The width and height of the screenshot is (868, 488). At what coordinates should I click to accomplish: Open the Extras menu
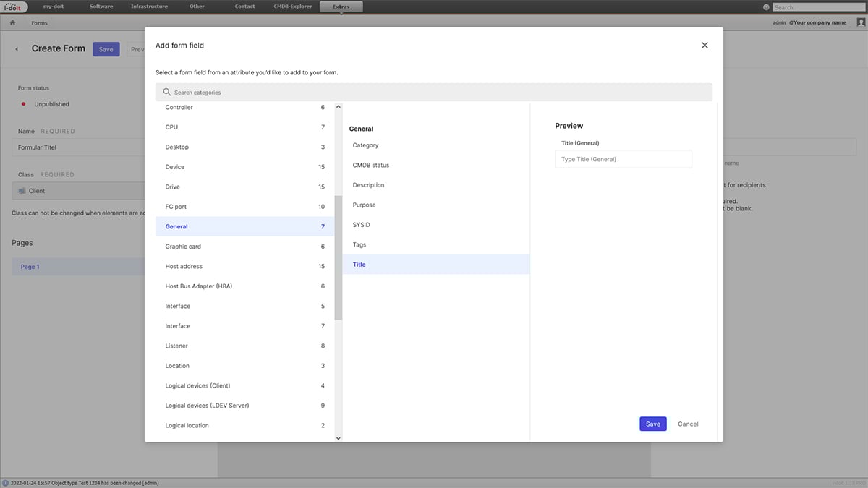(340, 6)
